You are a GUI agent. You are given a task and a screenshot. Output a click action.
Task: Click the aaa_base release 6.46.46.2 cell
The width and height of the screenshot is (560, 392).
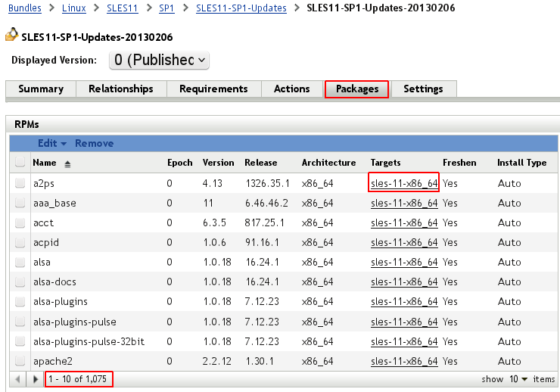266,203
